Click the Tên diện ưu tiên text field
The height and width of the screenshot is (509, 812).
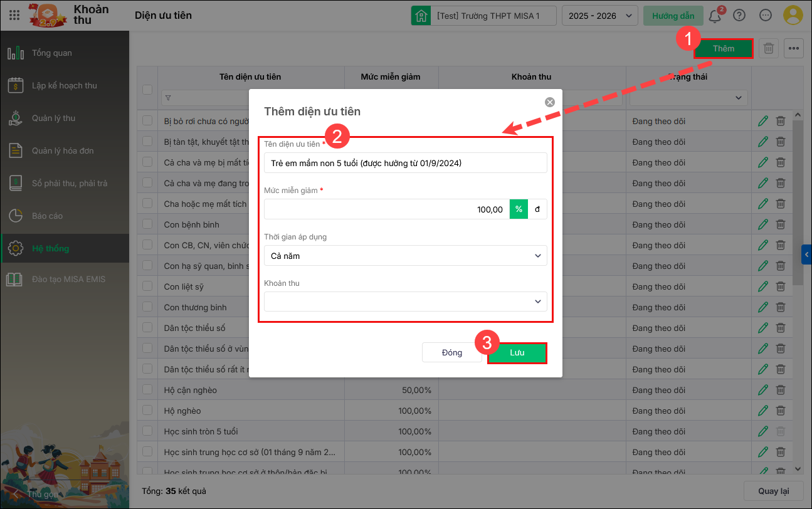[x=406, y=163]
